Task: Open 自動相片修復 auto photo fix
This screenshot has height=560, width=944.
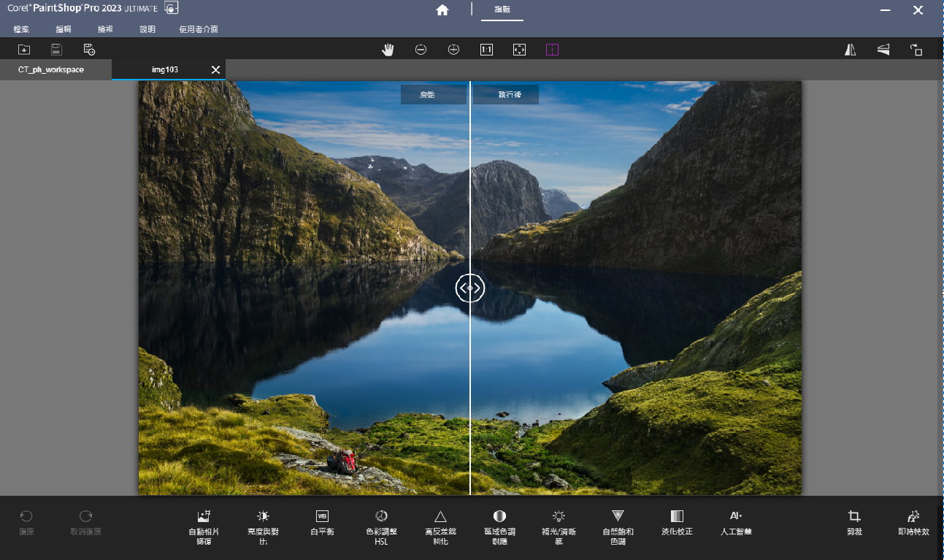Action: [x=204, y=527]
